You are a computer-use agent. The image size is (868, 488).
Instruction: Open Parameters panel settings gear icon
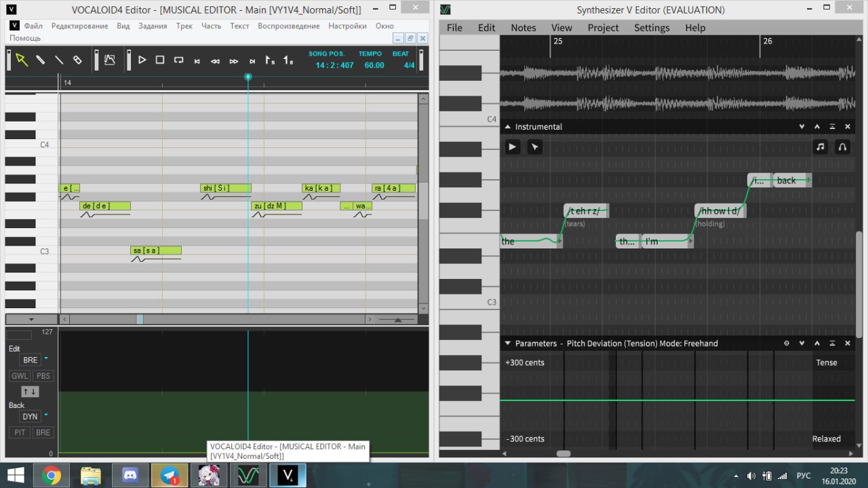(787, 343)
